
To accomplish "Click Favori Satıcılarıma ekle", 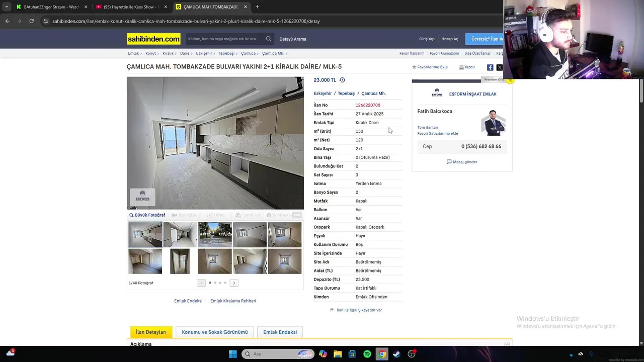I will (438, 134).
